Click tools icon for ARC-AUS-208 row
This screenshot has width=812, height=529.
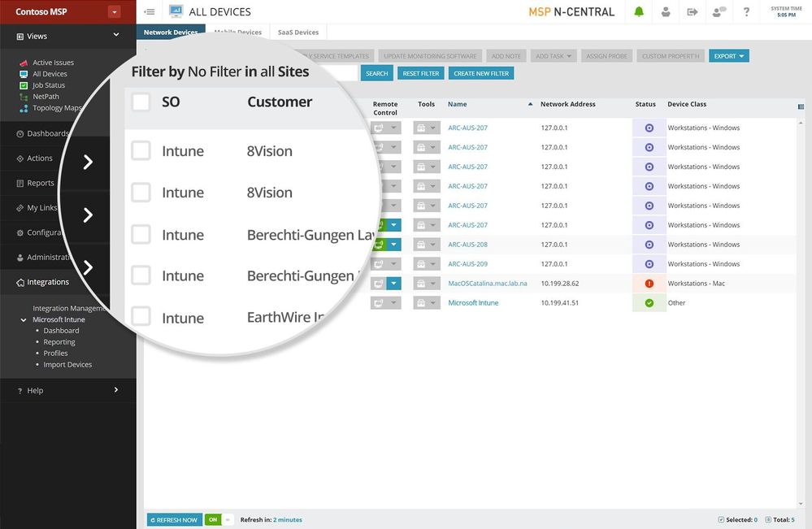coord(420,245)
